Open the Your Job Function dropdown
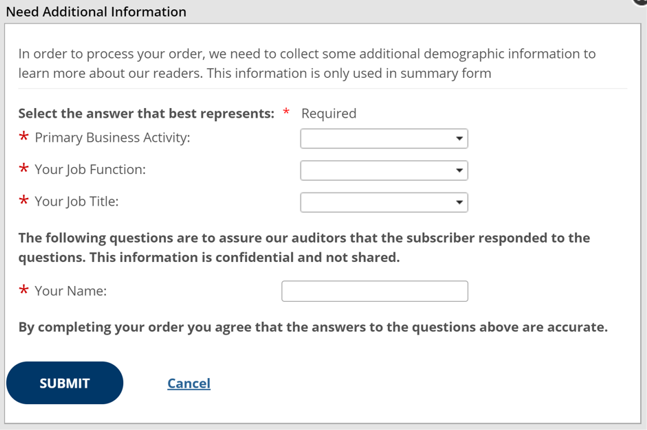This screenshot has width=647, height=430. (x=384, y=170)
